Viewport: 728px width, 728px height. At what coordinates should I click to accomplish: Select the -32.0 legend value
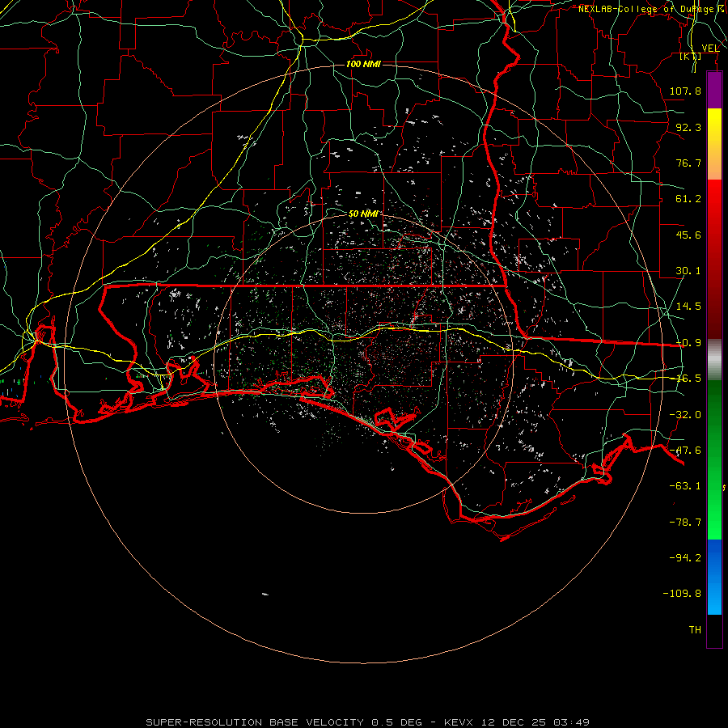click(x=685, y=415)
